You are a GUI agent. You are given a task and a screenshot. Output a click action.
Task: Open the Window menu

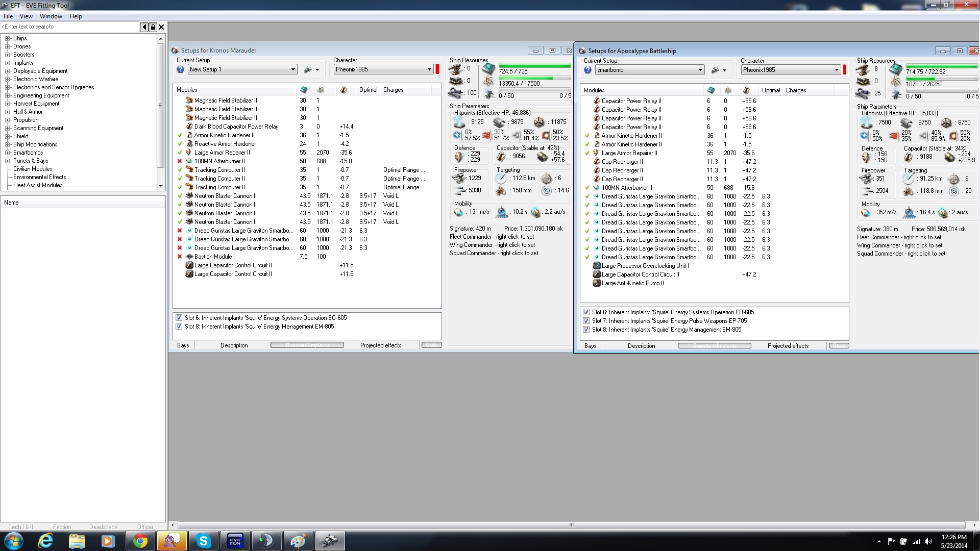click(51, 16)
